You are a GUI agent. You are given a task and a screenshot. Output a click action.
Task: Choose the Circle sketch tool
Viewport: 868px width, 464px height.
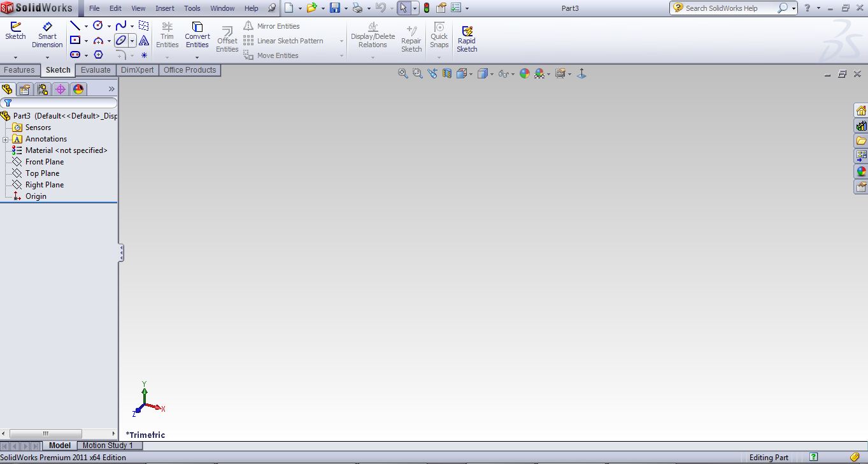coord(98,26)
